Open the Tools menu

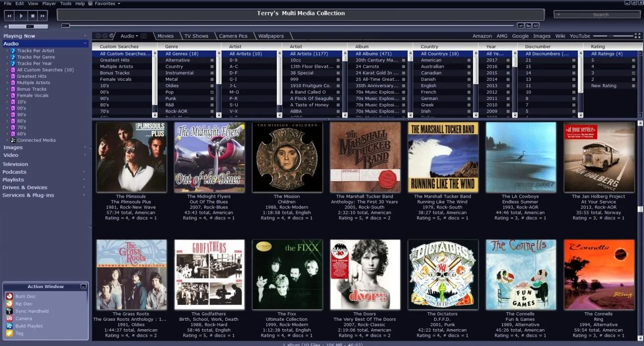[x=65, y=3]
